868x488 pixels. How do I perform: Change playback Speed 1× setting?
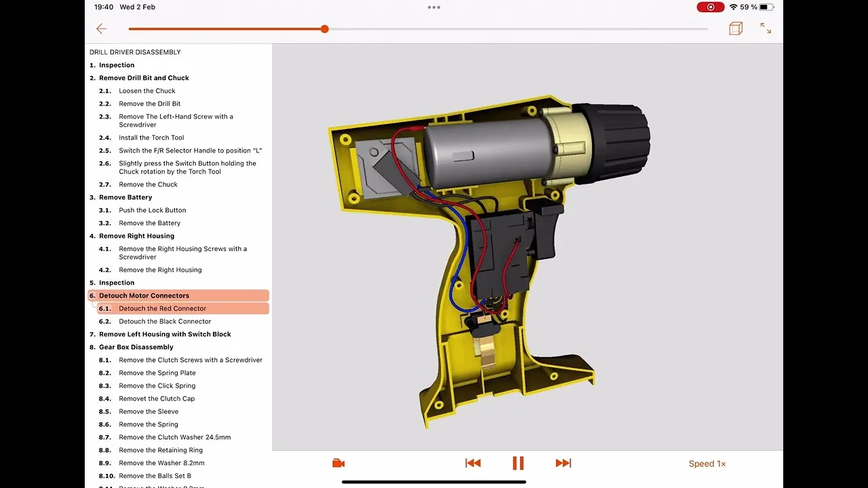click(707, 464)
